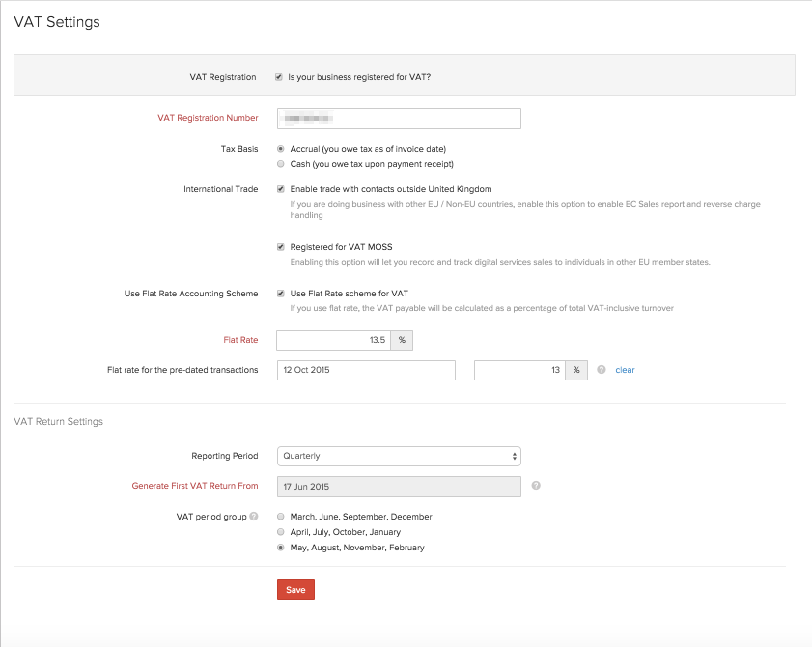This screenshot has width=812, height=647.
Task: Click help icon beside Generate First VAT Return date
Action: pyautogui.click(x=536, y=485)
